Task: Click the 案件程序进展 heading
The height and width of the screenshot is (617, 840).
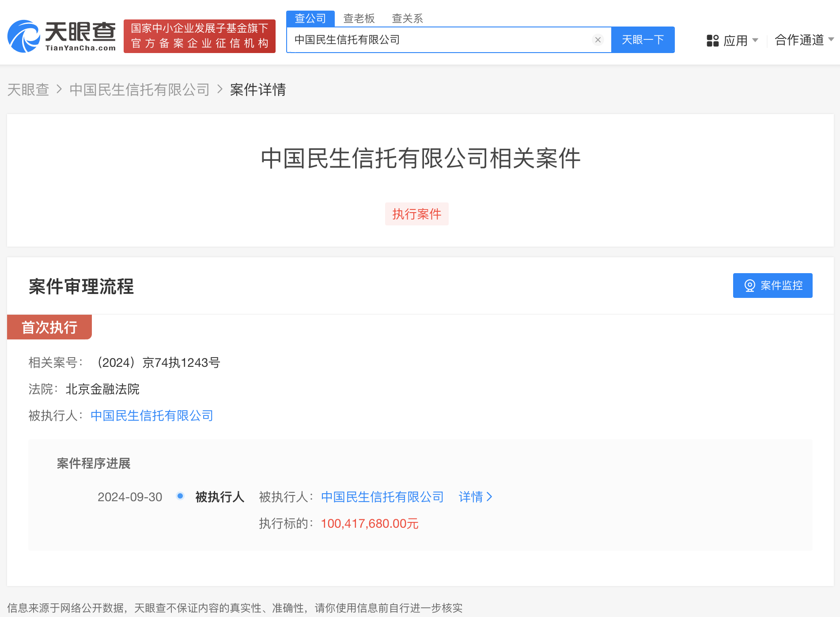Action: (x=94, y=463)
